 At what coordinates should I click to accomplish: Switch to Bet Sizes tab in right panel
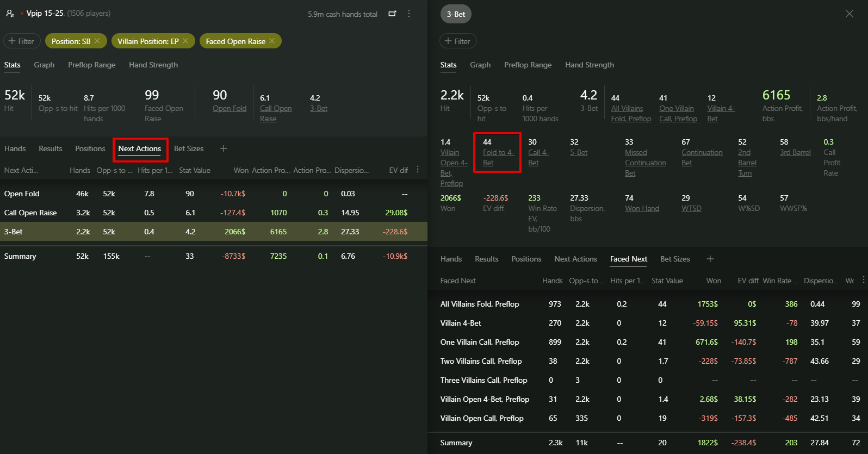click(x=675, y=259)
